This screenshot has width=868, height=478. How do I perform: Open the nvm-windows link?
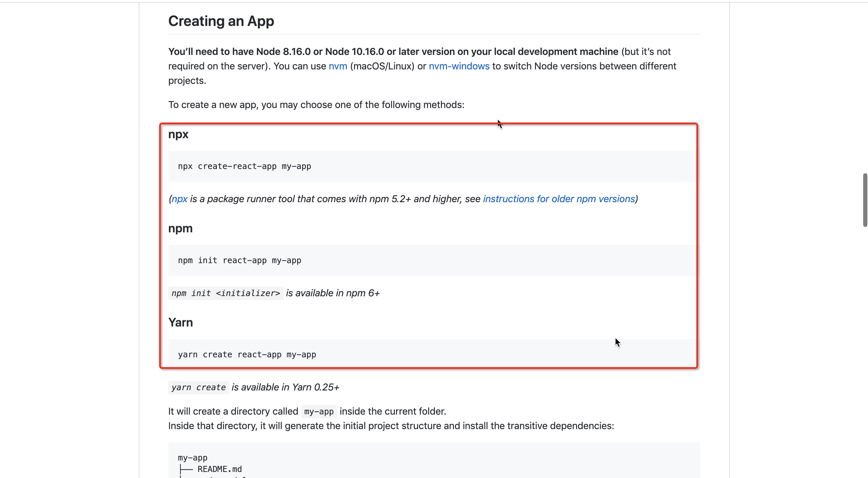(459, 66)
